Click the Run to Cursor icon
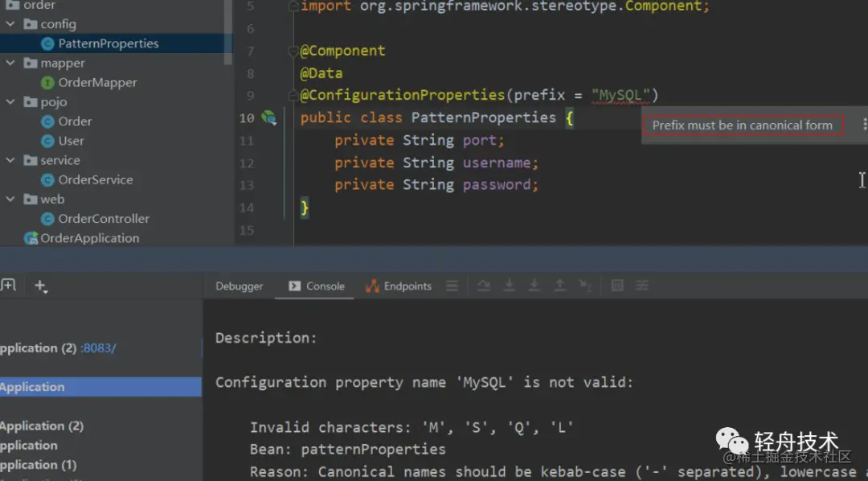This screenshot has height=481, width=868. [585, 286]
